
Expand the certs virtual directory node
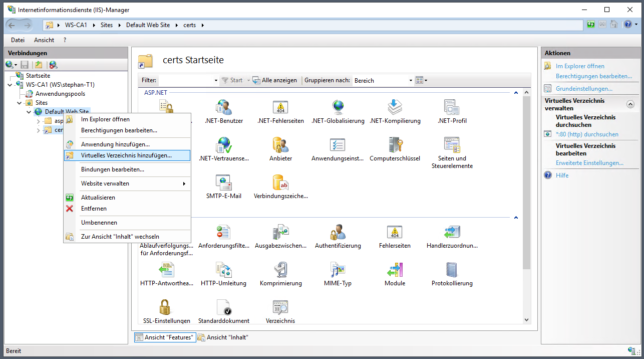tap(39, 130)
